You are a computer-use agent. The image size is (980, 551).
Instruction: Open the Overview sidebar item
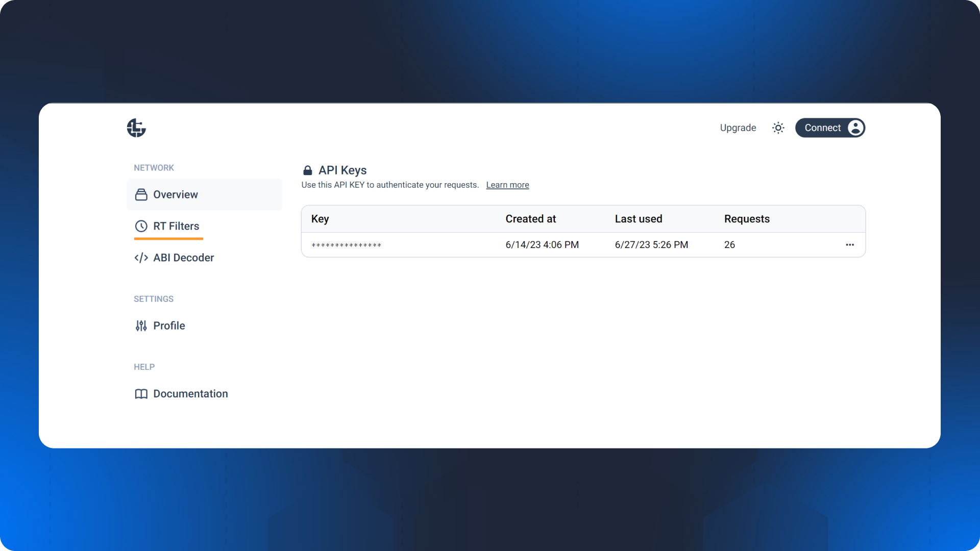[x=176, y=194]
